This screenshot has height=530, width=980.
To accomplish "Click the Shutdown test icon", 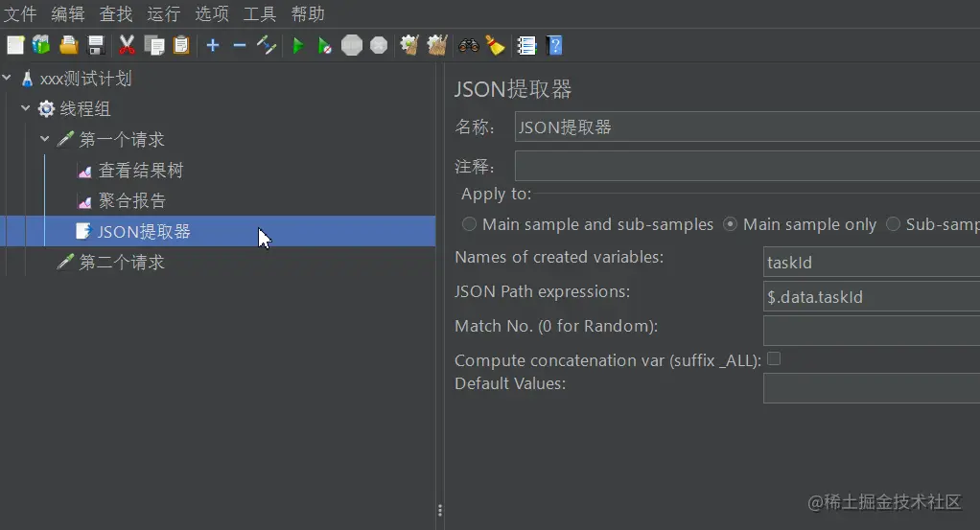I will click(x=379, y=45).
